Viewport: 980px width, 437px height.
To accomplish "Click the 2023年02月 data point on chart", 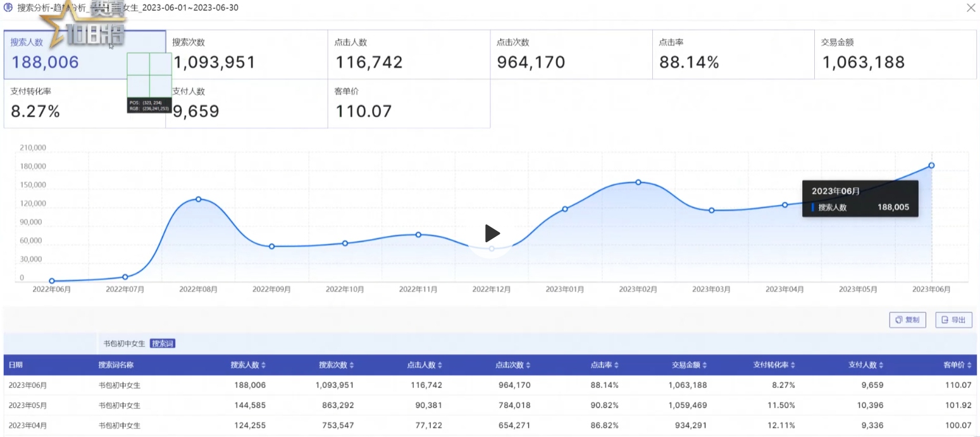I will [638, 182].
